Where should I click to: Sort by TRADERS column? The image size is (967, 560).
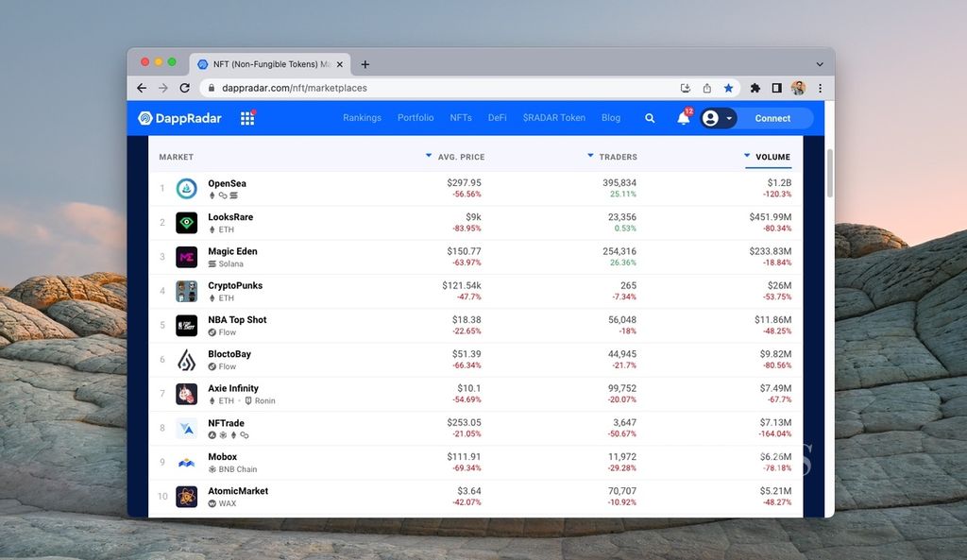tap(612, 157)
